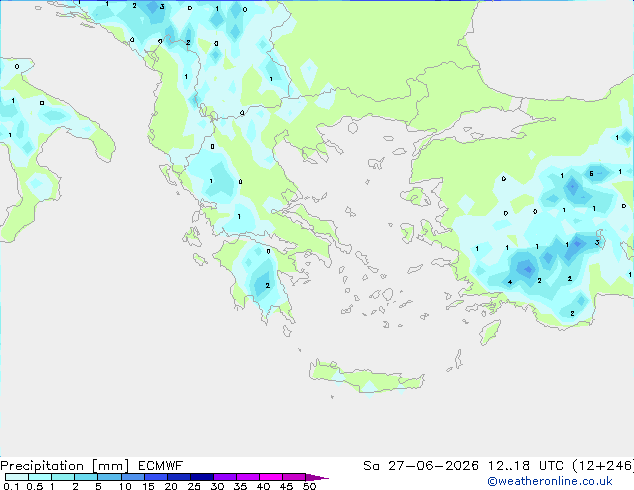Screen dimensions: 634x490
Task: Pick the 25 to 30 mm legend swatch
Action: coord(202,477)
